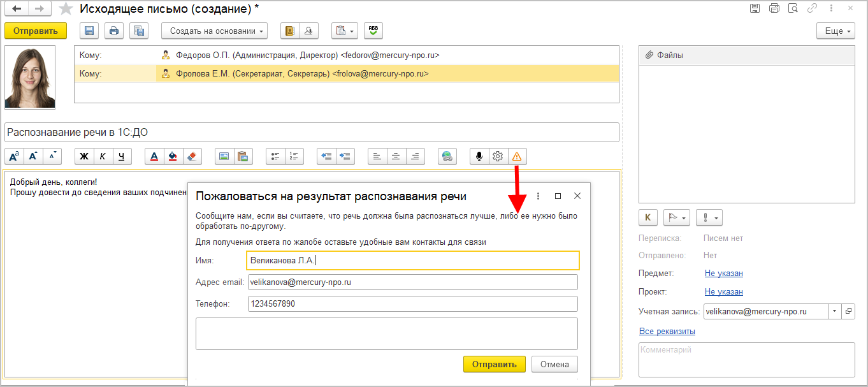Open the font selection Aa icon

click(14, 156)
